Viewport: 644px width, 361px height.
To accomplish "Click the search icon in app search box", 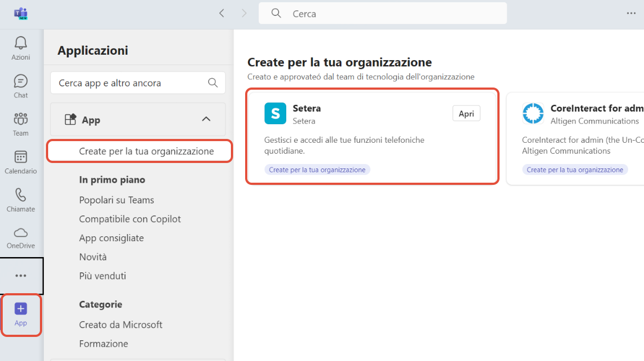I will tap(213, 83).
